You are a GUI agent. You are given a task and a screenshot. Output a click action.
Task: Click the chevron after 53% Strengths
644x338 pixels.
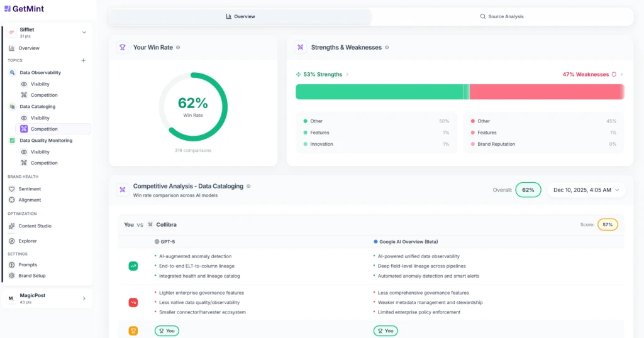pos(347,75)
